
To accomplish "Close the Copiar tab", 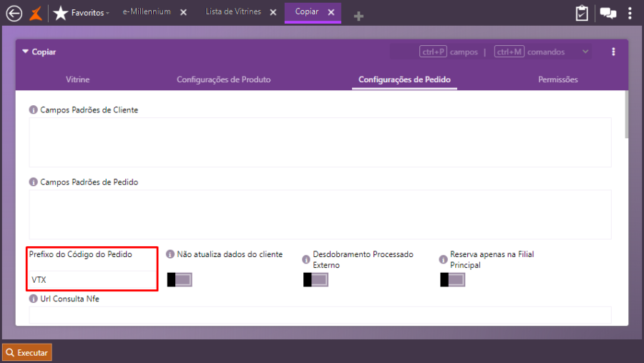I will point(331,12).
